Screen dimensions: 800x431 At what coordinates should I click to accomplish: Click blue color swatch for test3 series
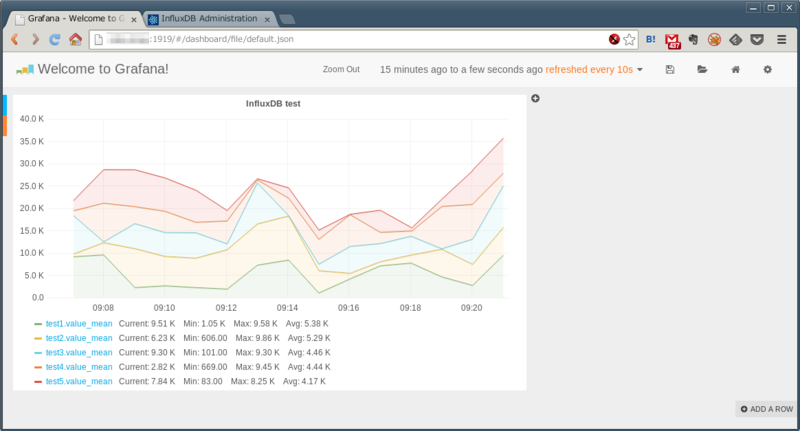coord(38,352)
